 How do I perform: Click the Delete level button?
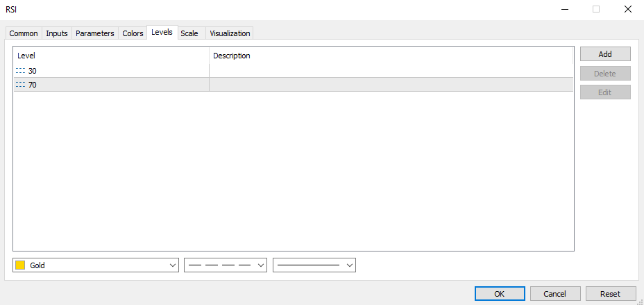coord(605,74)
